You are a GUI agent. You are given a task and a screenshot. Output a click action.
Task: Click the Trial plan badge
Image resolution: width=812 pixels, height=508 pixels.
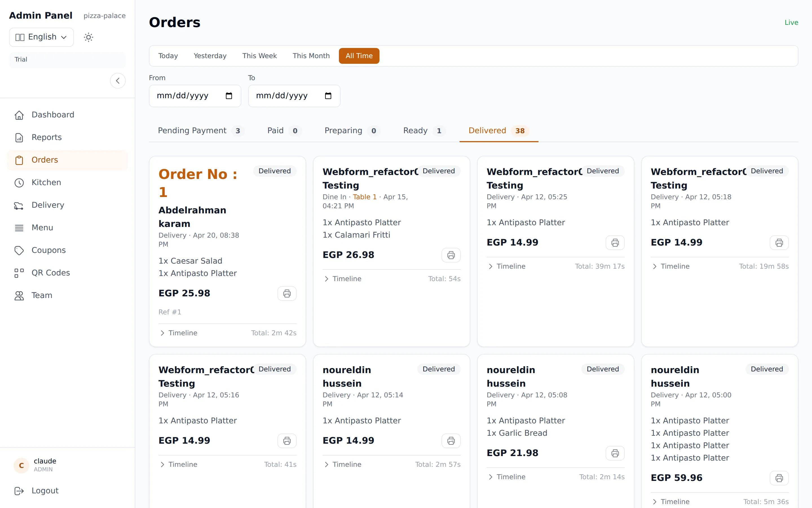tap(67, 60)
